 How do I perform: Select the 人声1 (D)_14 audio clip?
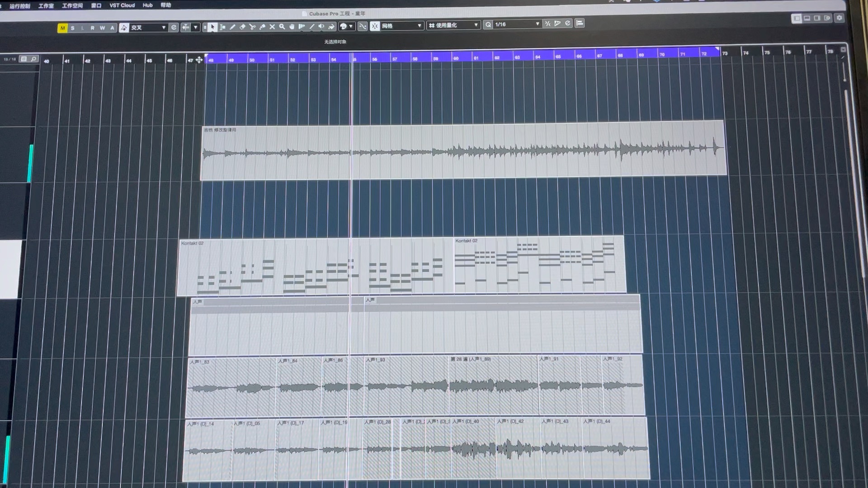coord(208,450)
